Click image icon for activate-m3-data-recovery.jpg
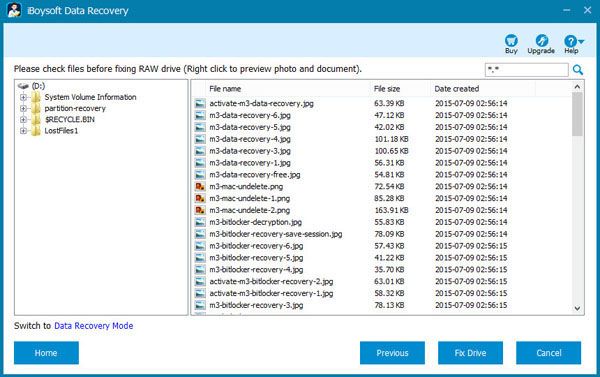The height and width of the screenshot is (377, 600). click(x=200, y=103)
